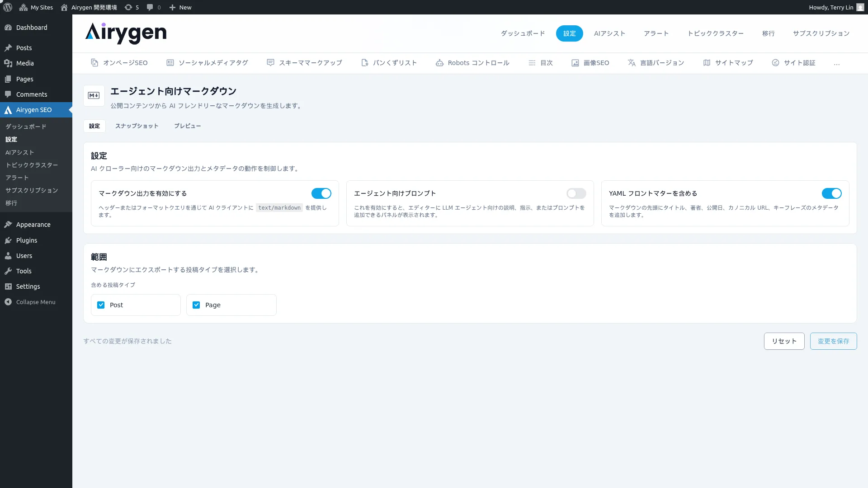Open the パンくずリスト section
The width and height of the screenshot is (868, 488).
(389, 63)
